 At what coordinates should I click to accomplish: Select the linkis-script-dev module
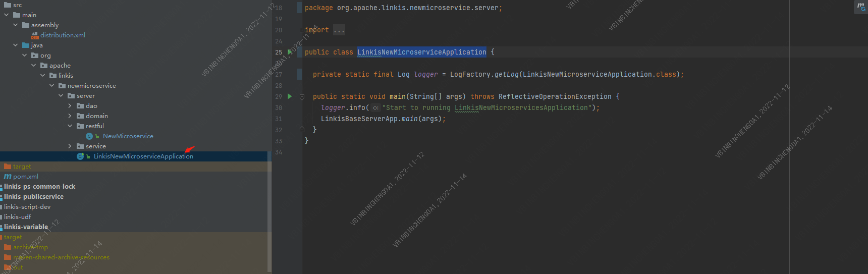27,207
